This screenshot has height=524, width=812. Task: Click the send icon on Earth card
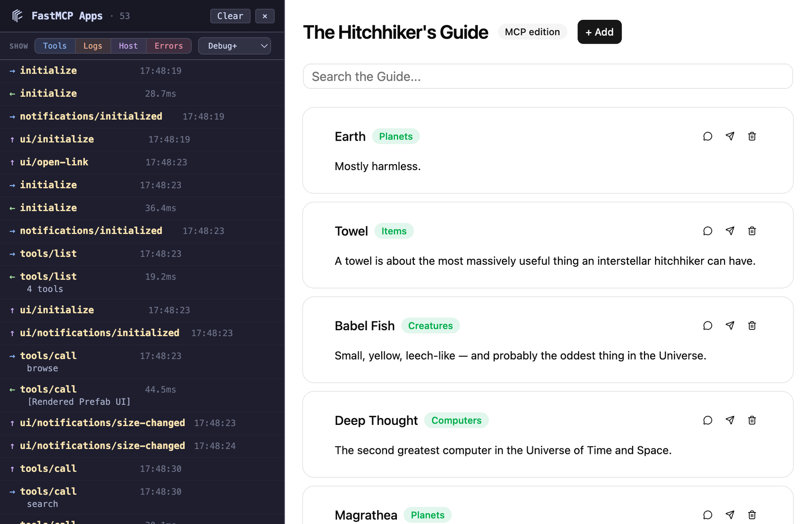pos(730,136)
